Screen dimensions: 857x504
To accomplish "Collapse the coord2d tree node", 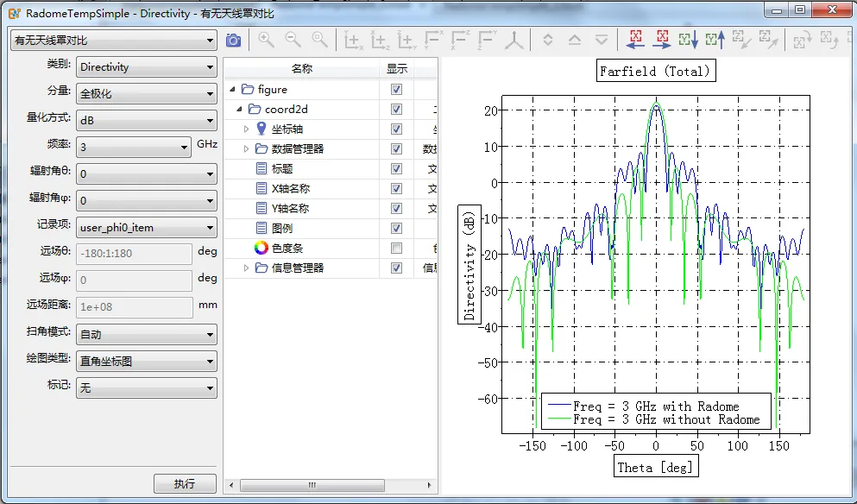I will point(239,110).
